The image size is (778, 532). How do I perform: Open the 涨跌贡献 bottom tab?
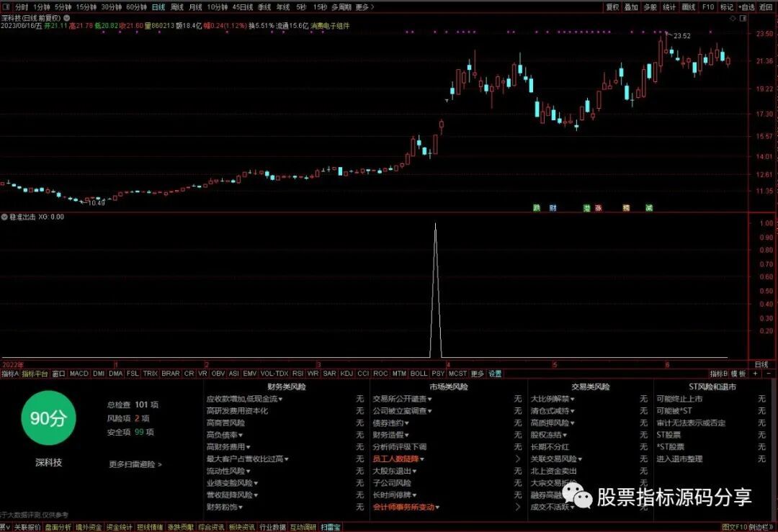point(180,527)
